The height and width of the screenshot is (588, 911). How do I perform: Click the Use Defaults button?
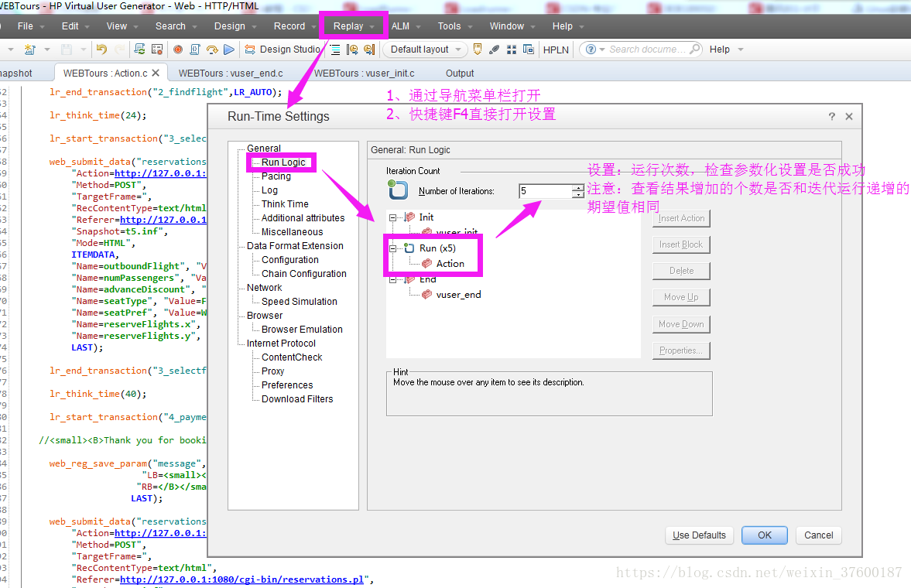(700, 535)
